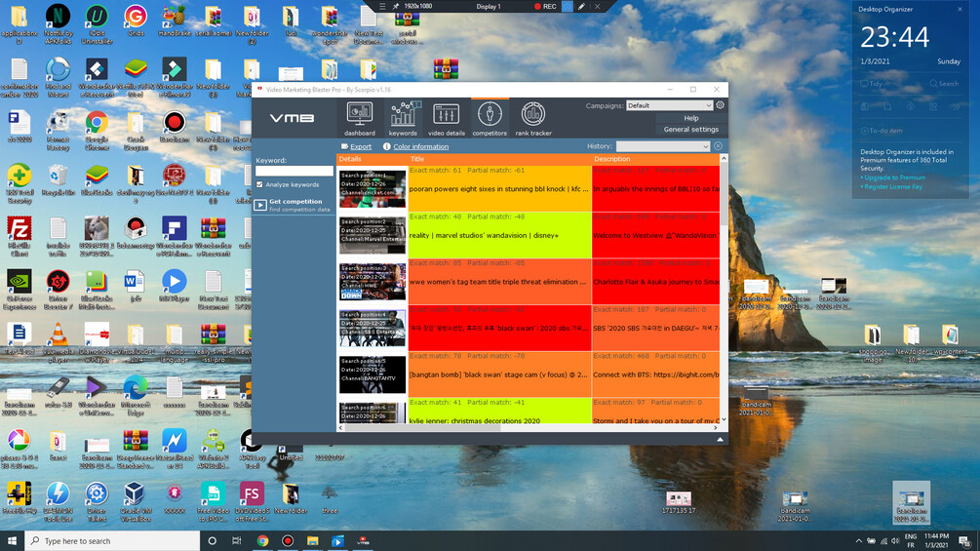Select the Bandicam desktop shortcut
980x551 pixels.
point(174,127)
